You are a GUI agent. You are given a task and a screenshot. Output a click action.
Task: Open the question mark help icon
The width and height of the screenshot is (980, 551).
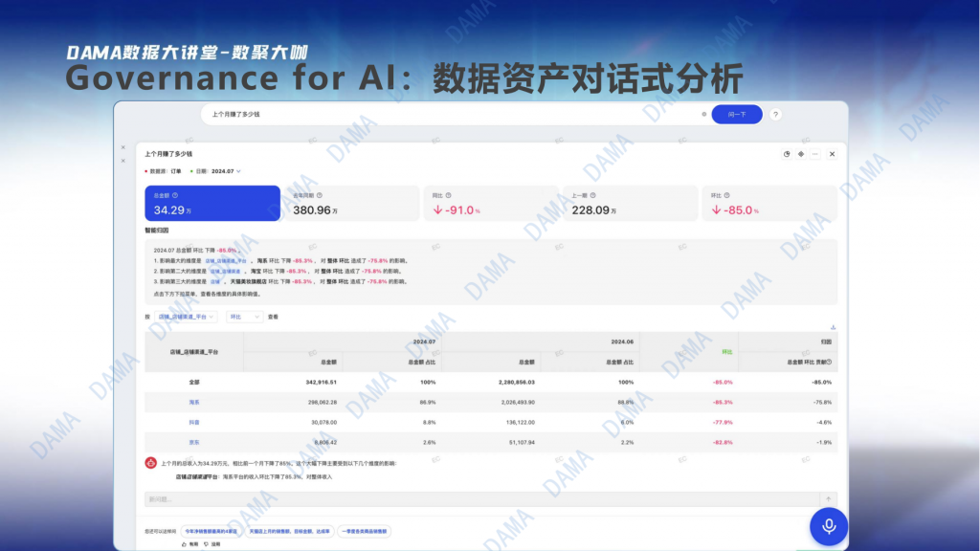(775, 115)
